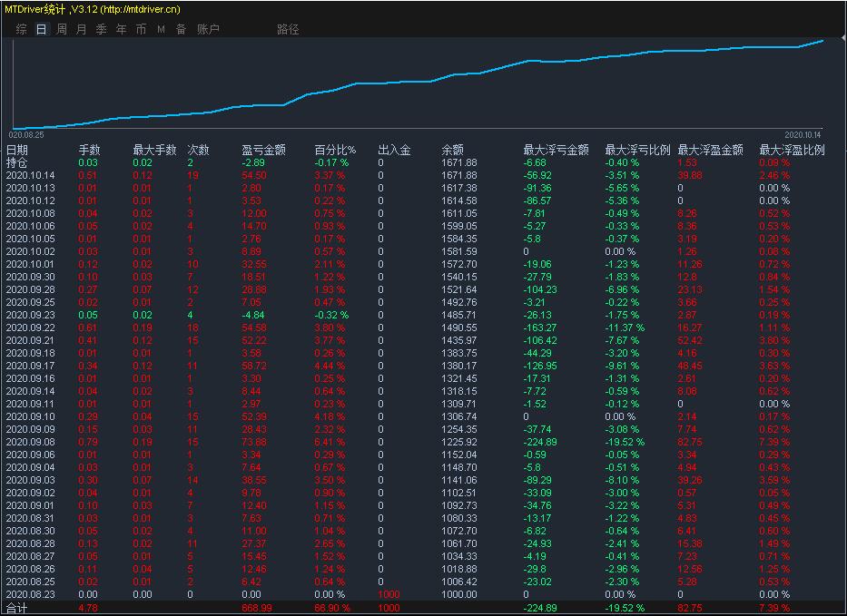Switch to the 账户 account tab
Viewport: 847px width, 616px height.
point(208,29)
